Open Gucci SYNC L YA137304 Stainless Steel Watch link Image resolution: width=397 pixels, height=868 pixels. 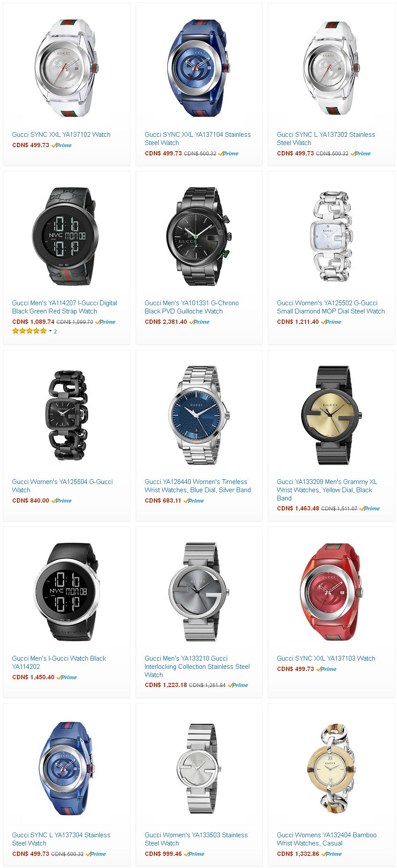[61, 839]
